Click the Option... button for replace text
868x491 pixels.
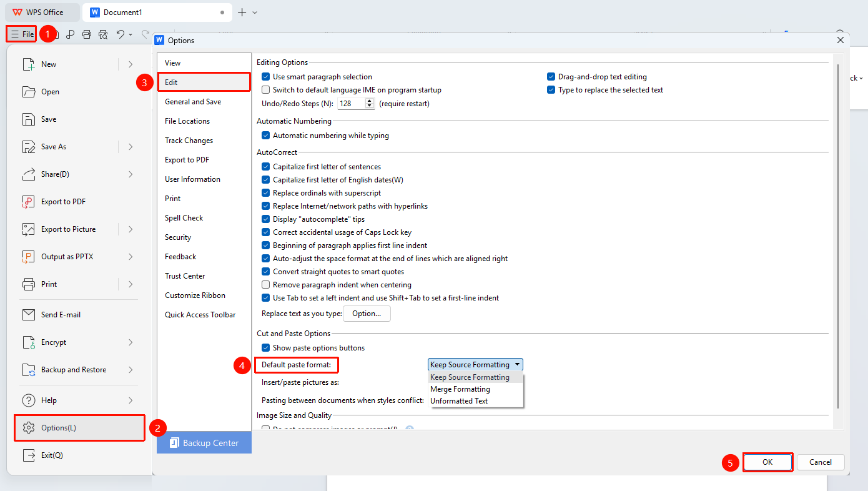(x=367, y=314)
